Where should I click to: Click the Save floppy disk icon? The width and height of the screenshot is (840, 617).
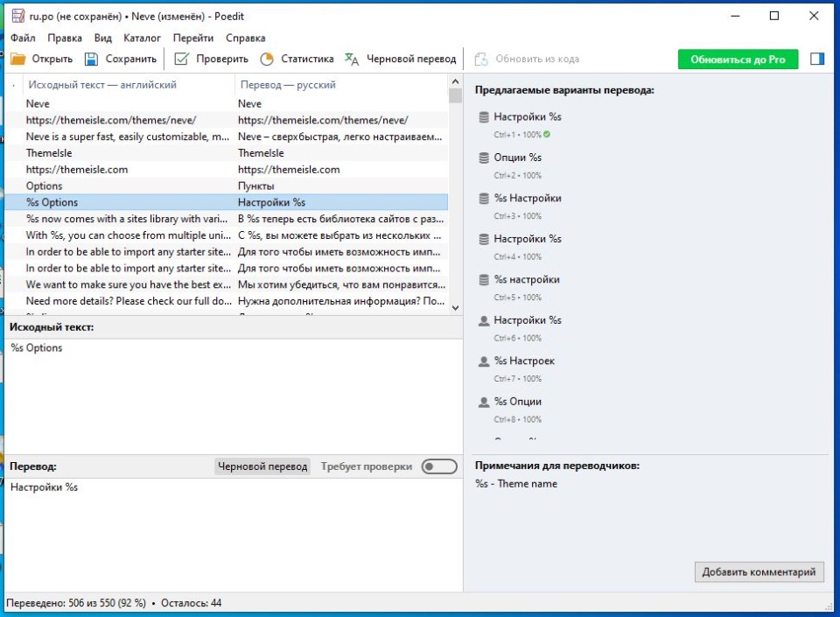(91, 60)
